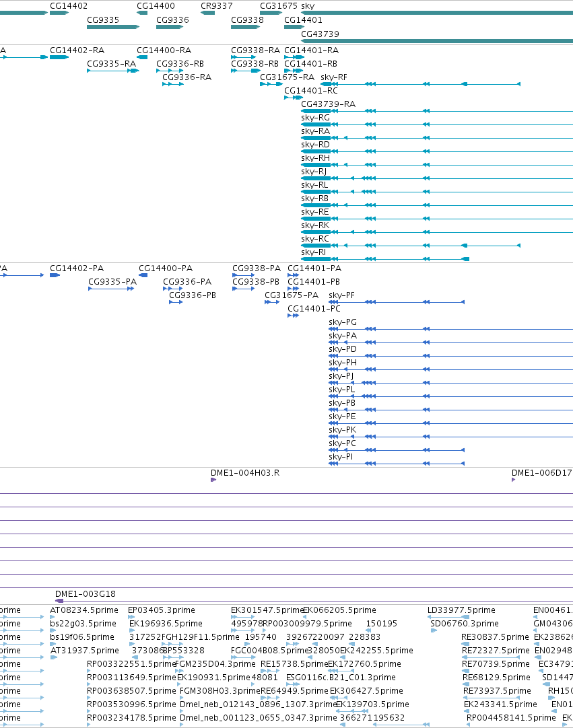Open polypeptide sky-PI
This screenshot has height=728, width=573.
(x=341, y=457)
